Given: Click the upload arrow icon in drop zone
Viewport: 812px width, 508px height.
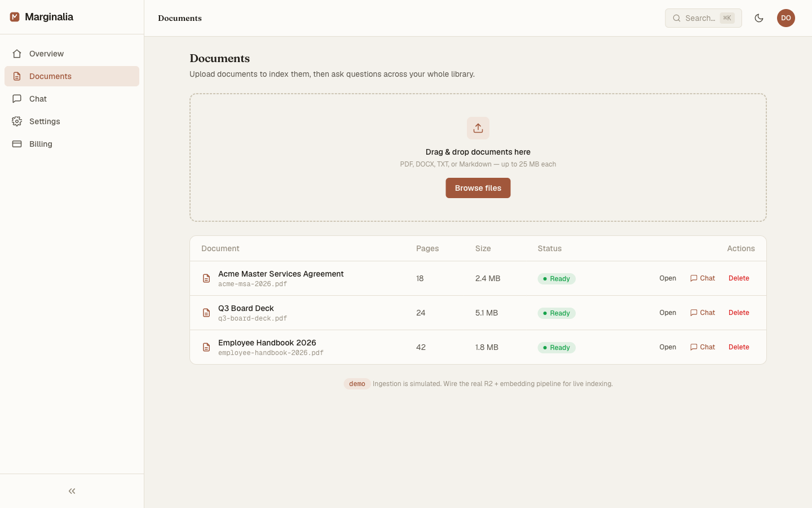Looking at the screenshot, I should tap(478, 128).
